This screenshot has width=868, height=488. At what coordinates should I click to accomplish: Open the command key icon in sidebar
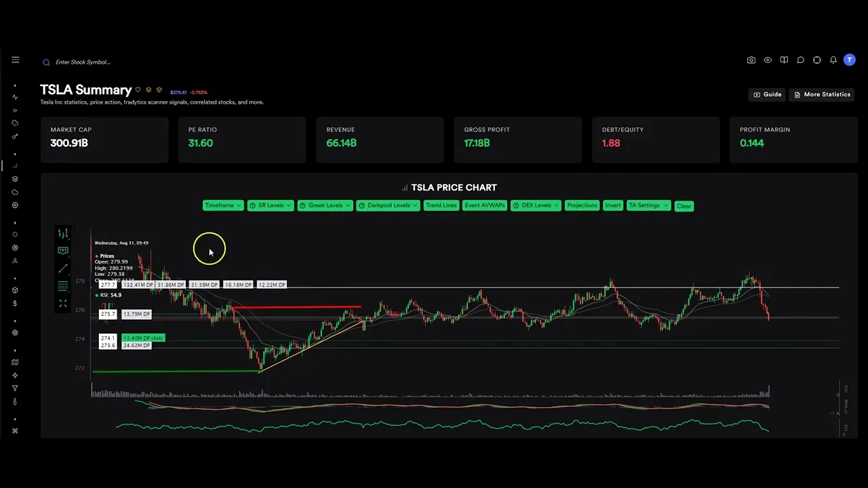click(x=15, y=431)
